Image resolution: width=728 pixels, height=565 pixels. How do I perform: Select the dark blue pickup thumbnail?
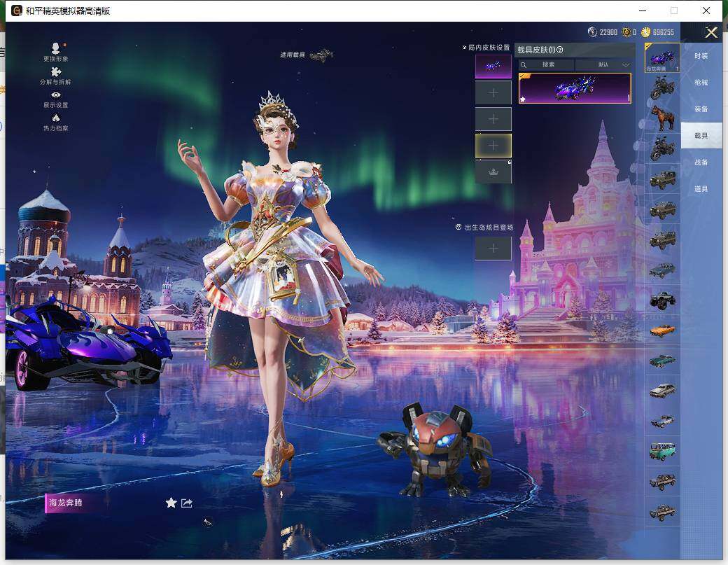coord(662,270)
